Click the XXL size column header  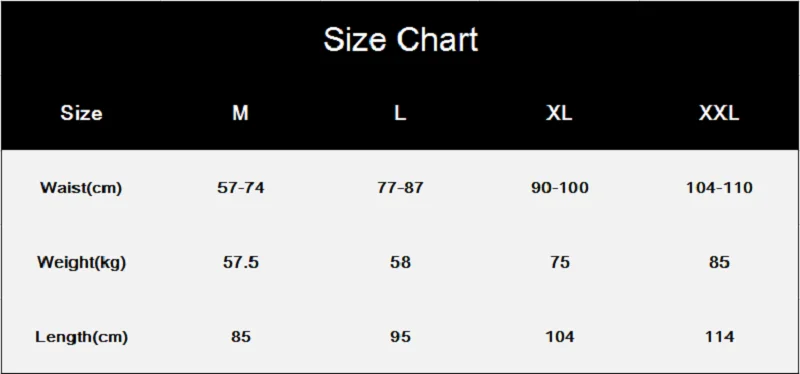pos(719,113)
